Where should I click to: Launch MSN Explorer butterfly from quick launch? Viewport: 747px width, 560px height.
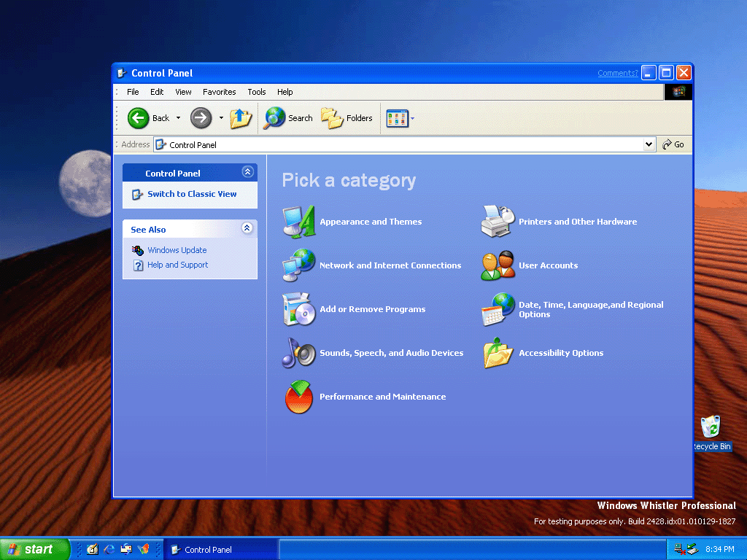pyautogui.click(x=144, y=549)
